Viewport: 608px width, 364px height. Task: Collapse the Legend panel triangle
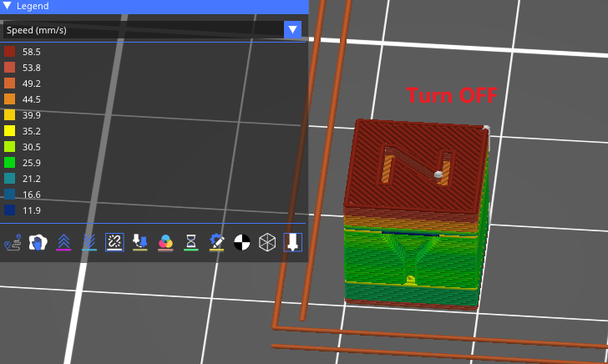8,7
